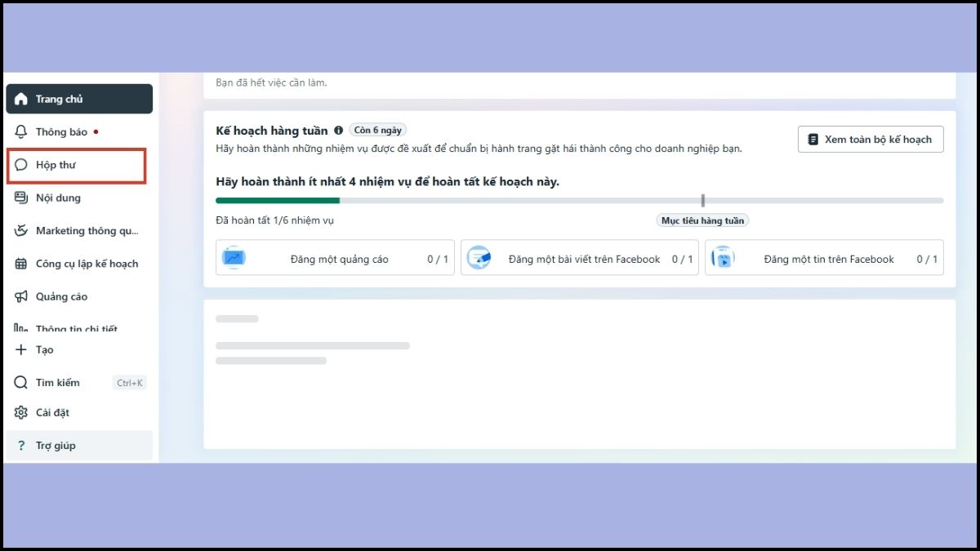Open Công cụ lập kế hoạch
This screenshot has height=551, width=980.
(x=79, y=264)
